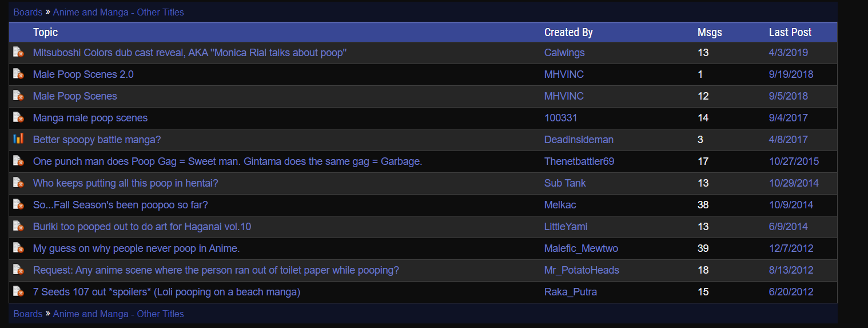Open My guess on why people topic
868x328 pixels.
tap(136, 248)
